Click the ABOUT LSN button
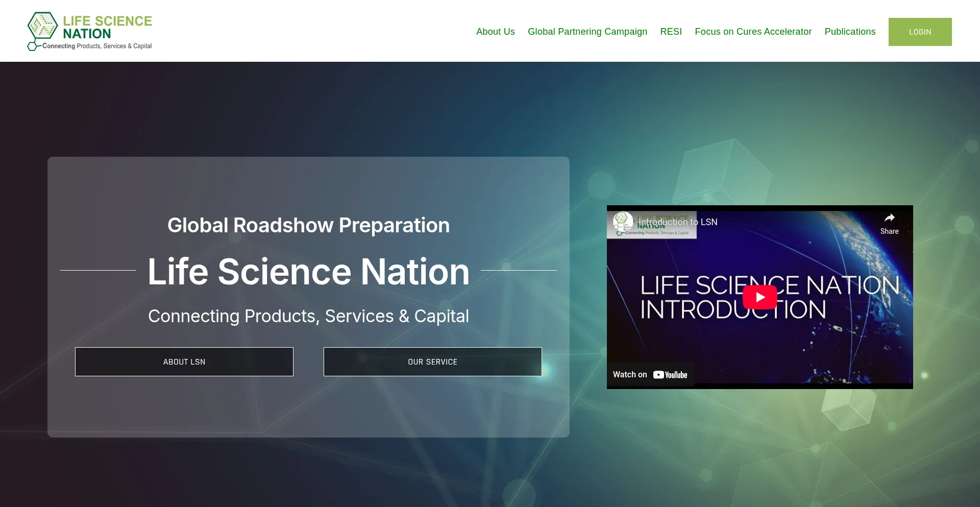The width and height of the screenshot is (980, 507). [184, 361]
